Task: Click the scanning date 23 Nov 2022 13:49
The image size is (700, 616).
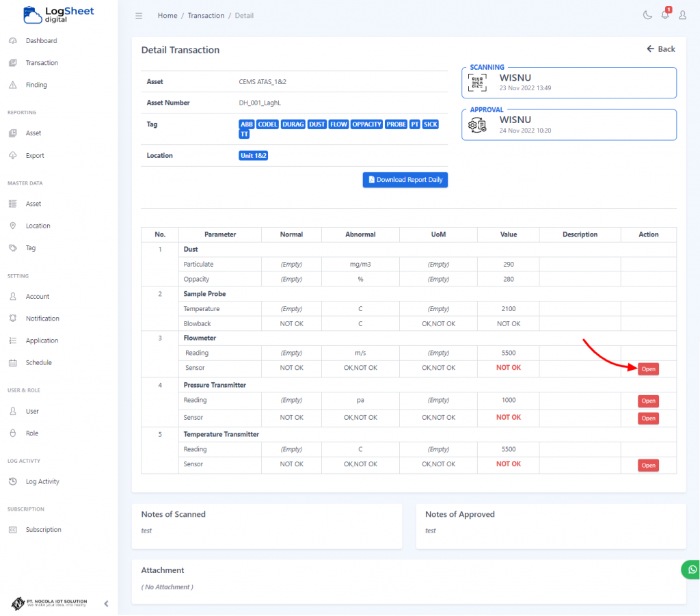Action: 525,88
